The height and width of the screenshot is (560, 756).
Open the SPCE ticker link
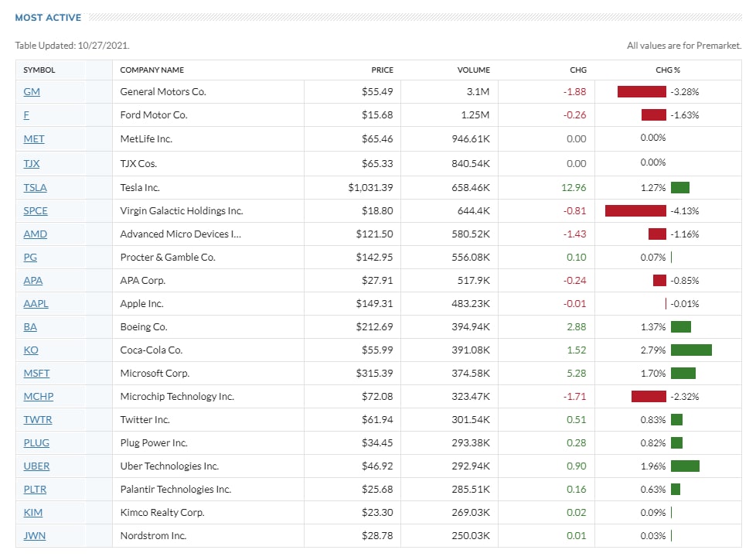point(36,211)
